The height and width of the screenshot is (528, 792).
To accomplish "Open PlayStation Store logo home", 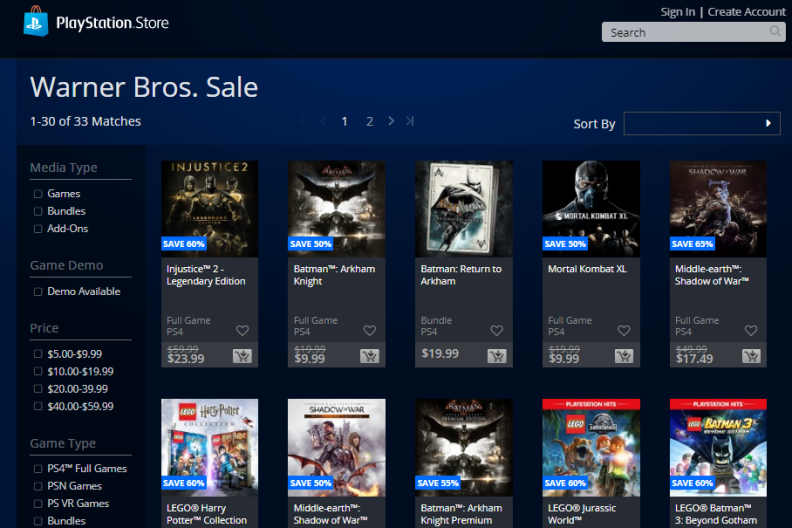I will point(96,22).
